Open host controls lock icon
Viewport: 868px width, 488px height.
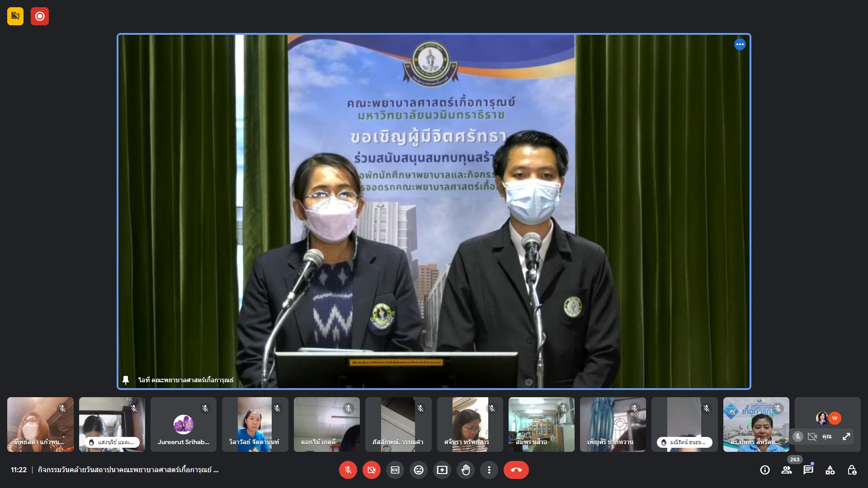[x=852, y=470]
